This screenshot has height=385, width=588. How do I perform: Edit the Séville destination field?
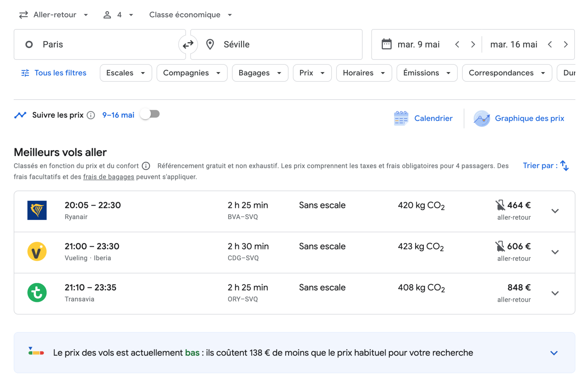(276, 44)
